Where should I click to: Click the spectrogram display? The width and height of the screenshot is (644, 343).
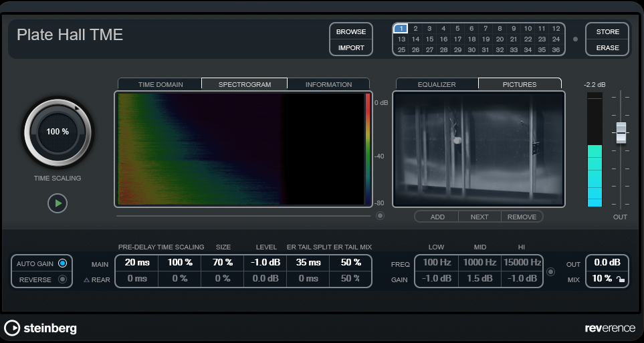coord(243,149)
